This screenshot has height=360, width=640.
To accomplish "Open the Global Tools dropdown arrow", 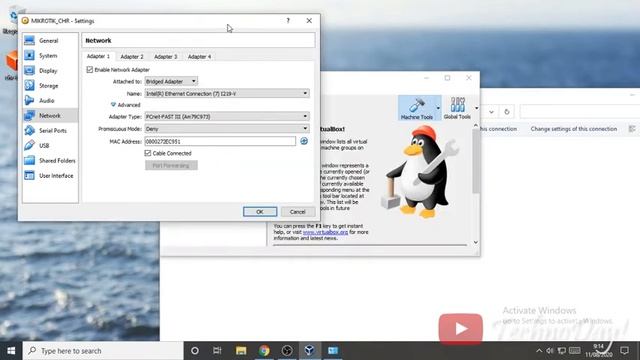I will point(476,108).
